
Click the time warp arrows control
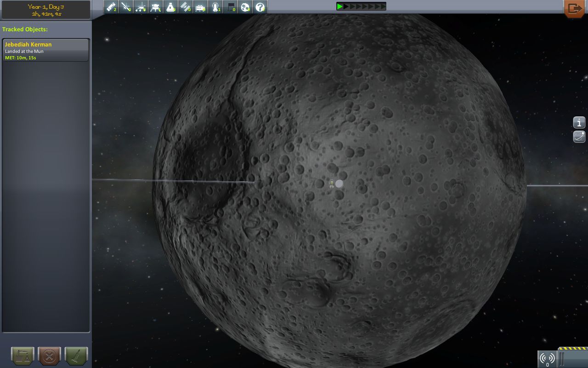tap(361, 6)
